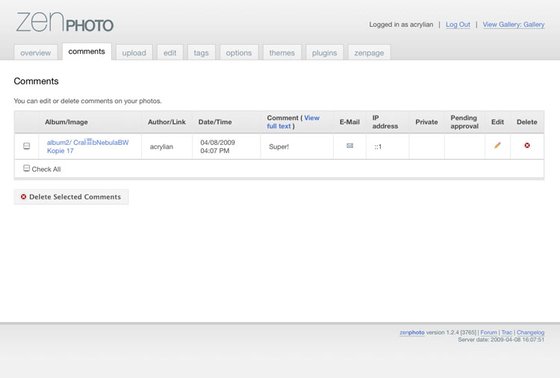Toggle the Check All checkbox
This screenshot has width=560, height=378.
click(26, 168)
